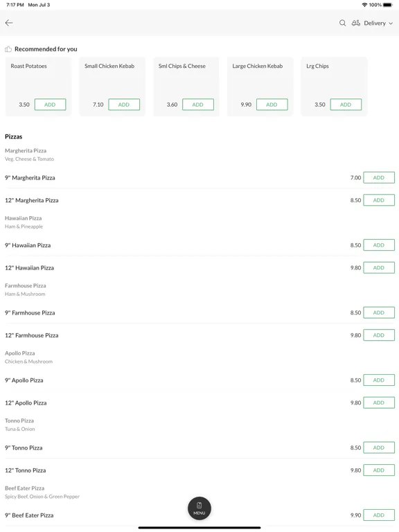Tap the back arrow icon
The image size is (399, 532).
tap(9, 23)
